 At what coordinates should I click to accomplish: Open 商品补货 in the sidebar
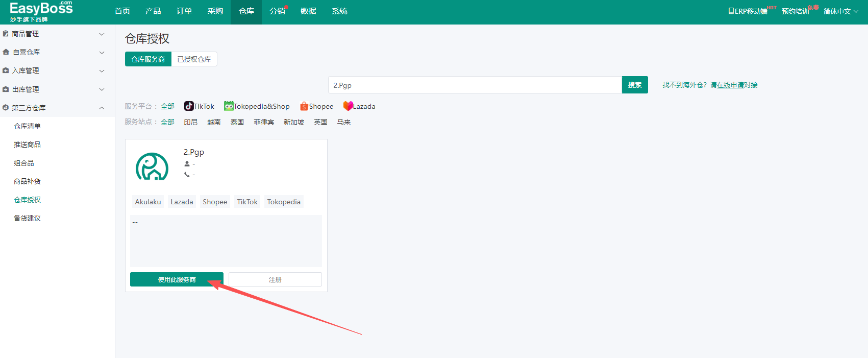28,181
